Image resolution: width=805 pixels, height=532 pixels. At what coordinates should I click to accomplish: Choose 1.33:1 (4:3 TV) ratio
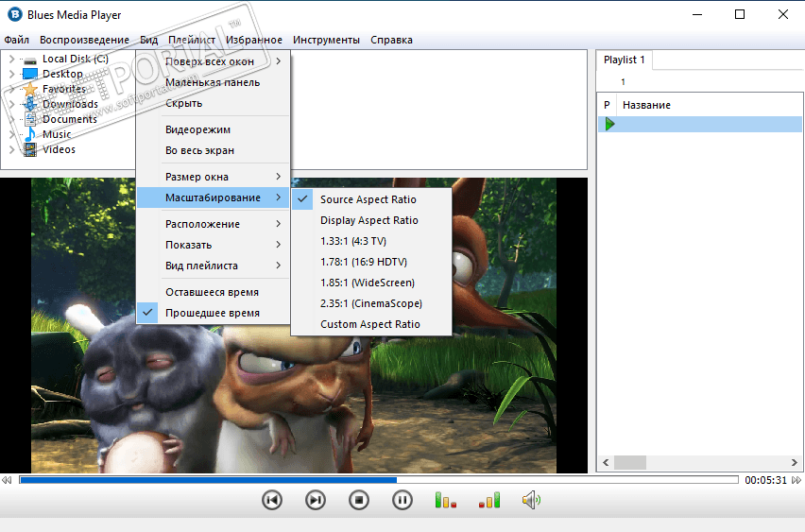(x=371, y=241)
